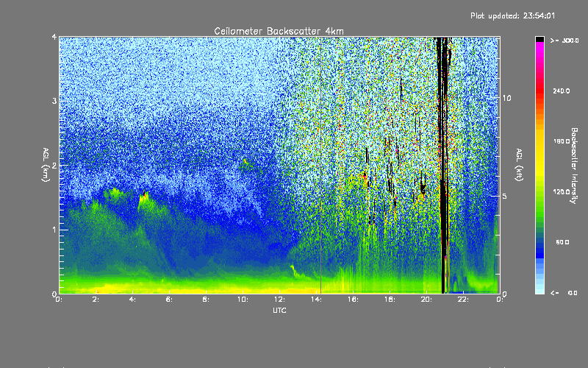The height and width of the screenshot is (368, 588).
Task: Click the black data-gap band near 21 UTC
Action: pyautogui.click(x=443, y=165)
